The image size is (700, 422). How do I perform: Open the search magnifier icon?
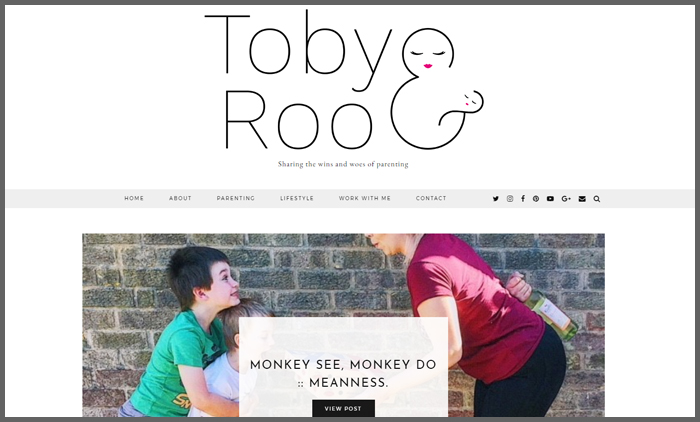(x=596, y=199)
